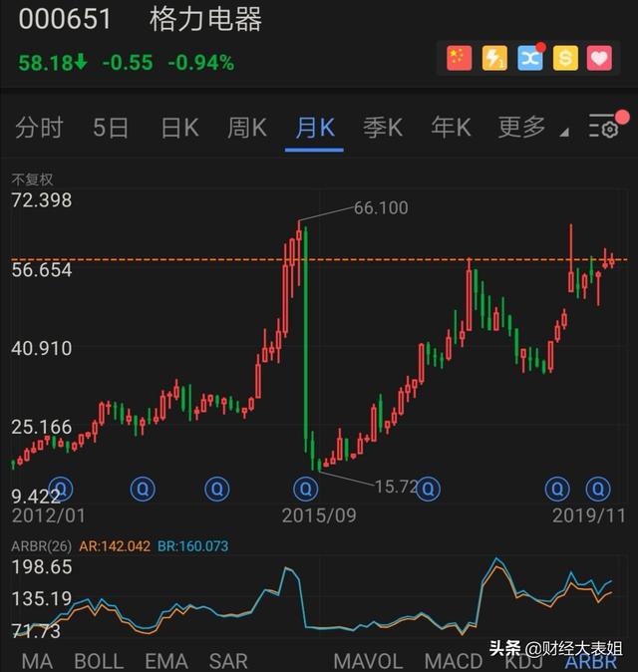This screenshot has width=638, height=672.
Task: Switch to the 分时 intraday tab
Action: click(x=40, y=128)
